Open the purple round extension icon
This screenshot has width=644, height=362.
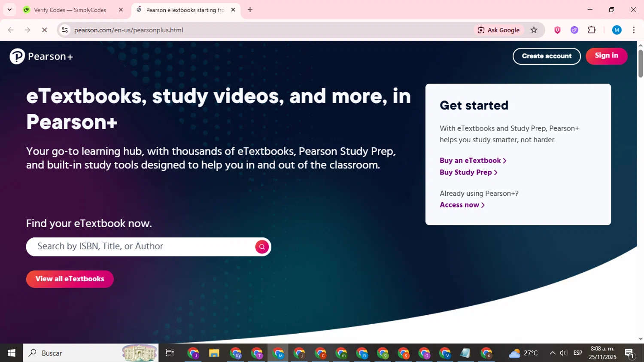[574, 30]
